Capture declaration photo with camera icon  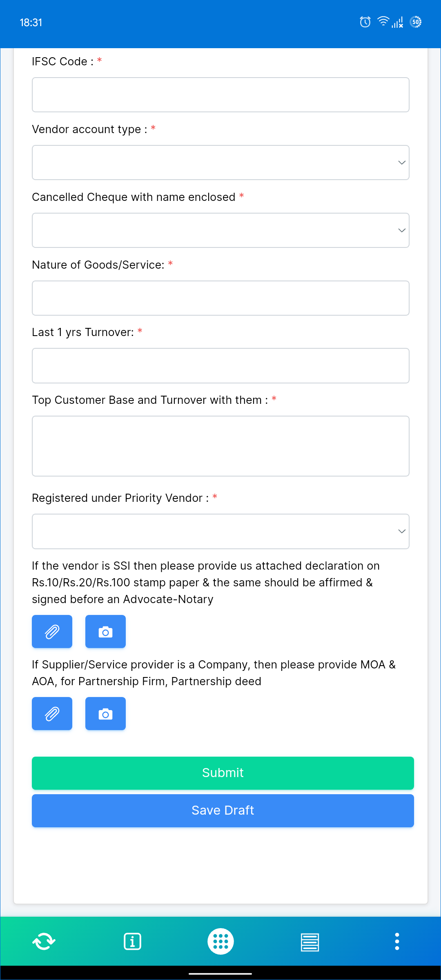point(105,631)
